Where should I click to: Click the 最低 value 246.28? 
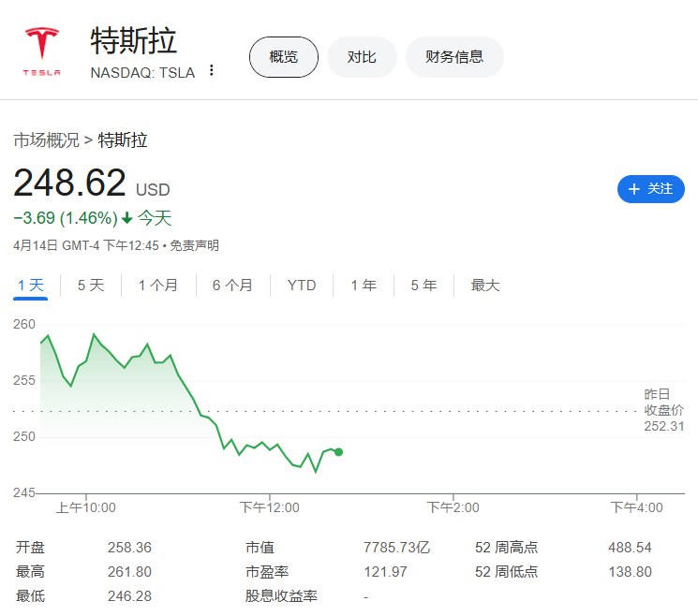(129, 596)
